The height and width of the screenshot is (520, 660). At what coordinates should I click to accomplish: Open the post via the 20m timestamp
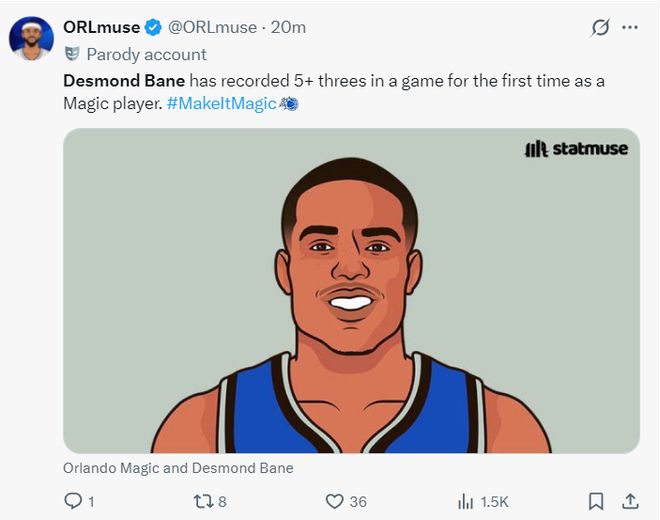(288, 27)
